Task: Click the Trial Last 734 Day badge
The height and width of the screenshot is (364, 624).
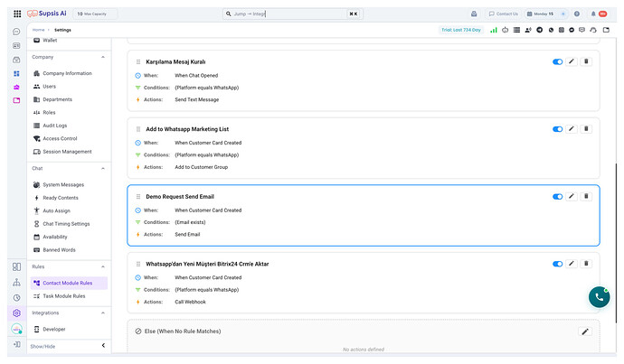Action: (461, 30)
